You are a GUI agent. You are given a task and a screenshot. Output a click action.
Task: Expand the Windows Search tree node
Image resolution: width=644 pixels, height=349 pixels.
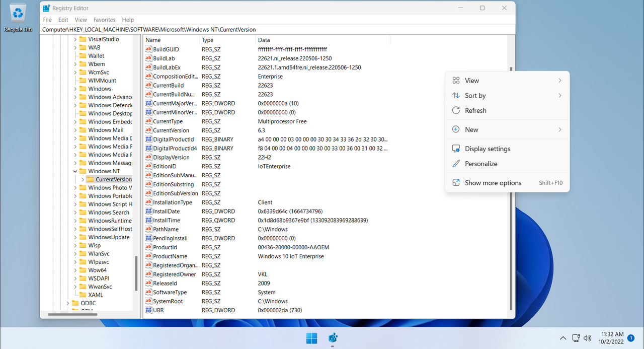[75, 213]
